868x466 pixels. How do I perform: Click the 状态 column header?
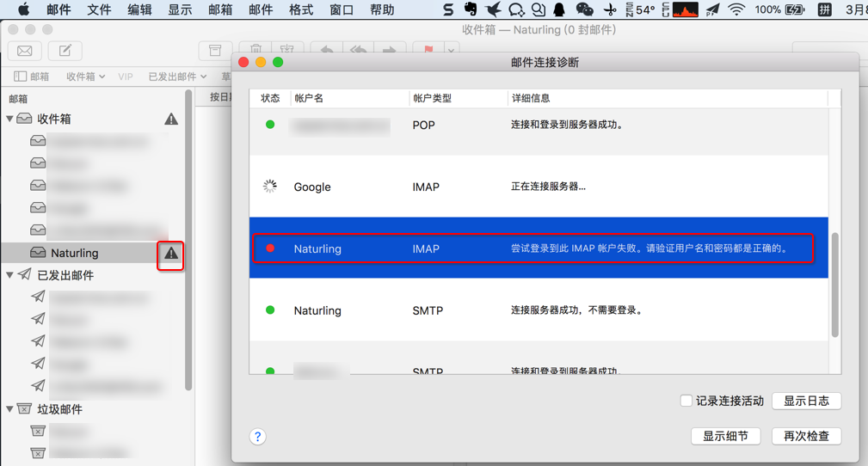point(270,98)
